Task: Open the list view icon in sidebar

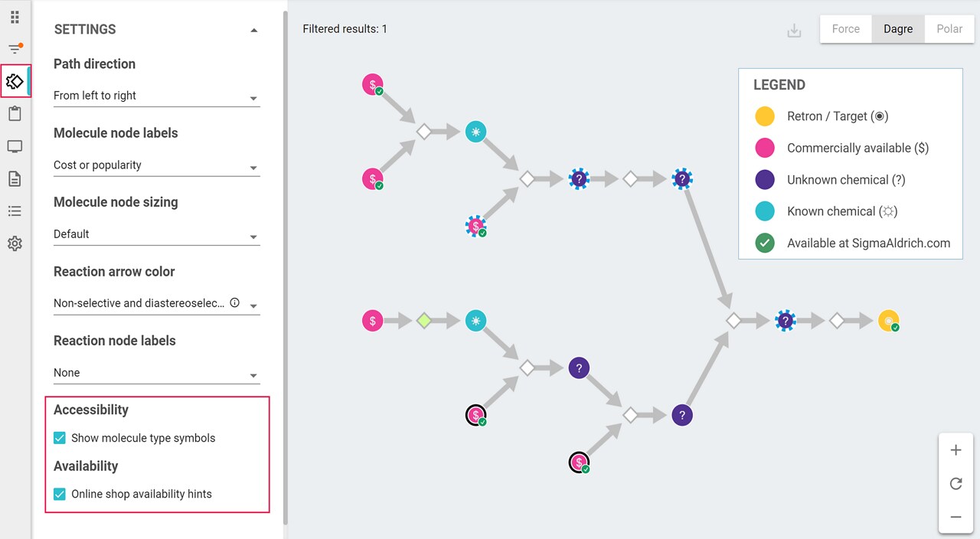Action: point(15,211)
